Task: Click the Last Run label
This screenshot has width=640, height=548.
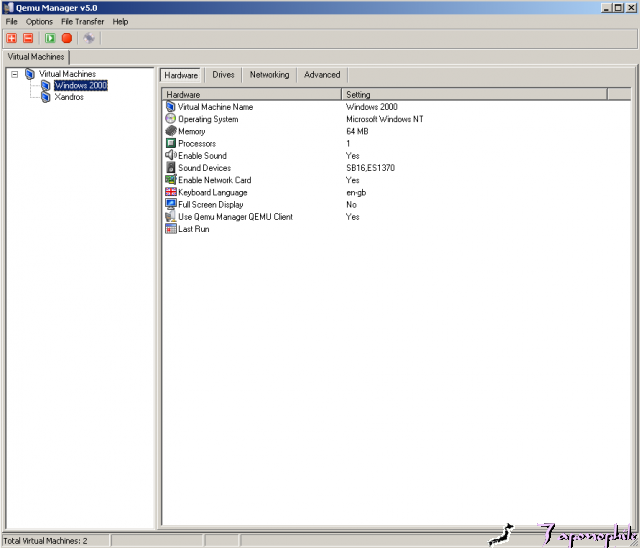Action: coord(194,229)
